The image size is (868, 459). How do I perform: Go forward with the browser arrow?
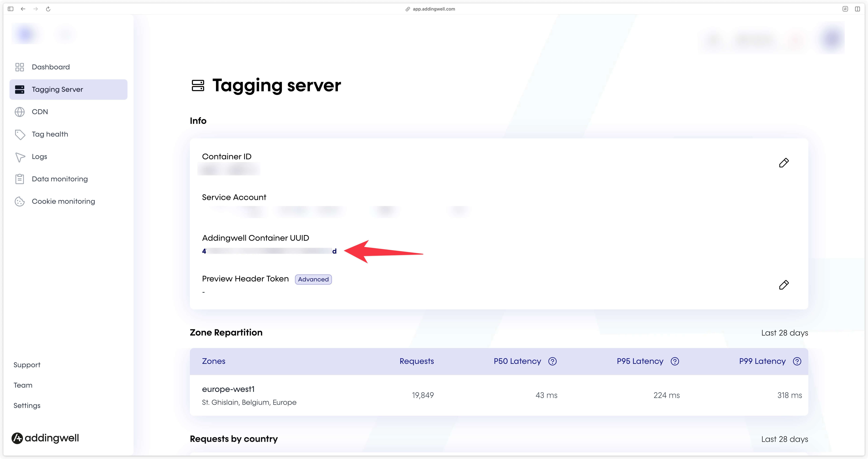(35, 9)
